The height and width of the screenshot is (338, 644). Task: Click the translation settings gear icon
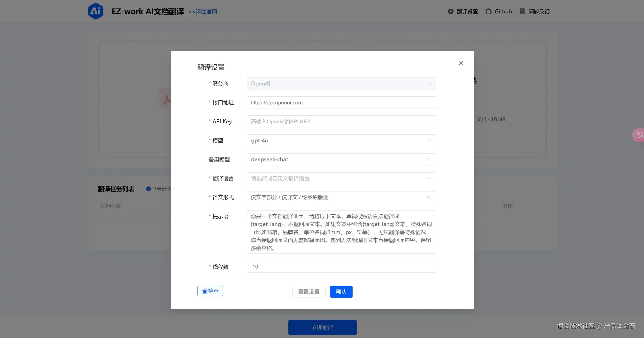450,11
